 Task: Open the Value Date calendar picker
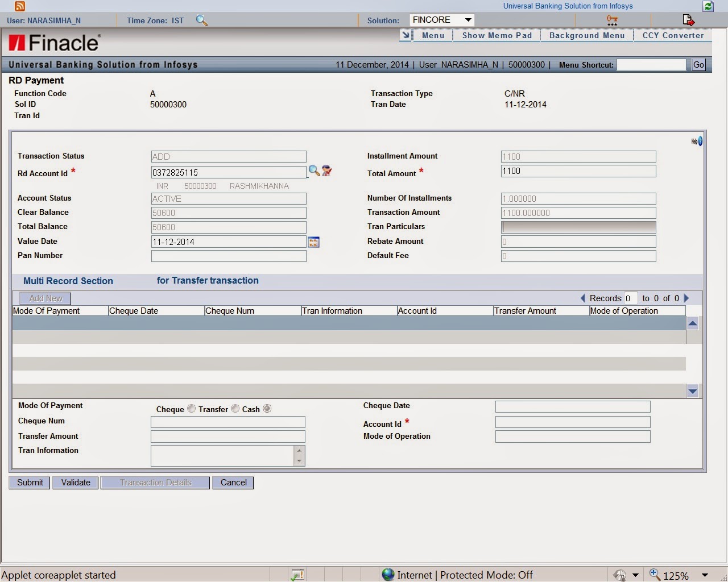coord(314,242)
